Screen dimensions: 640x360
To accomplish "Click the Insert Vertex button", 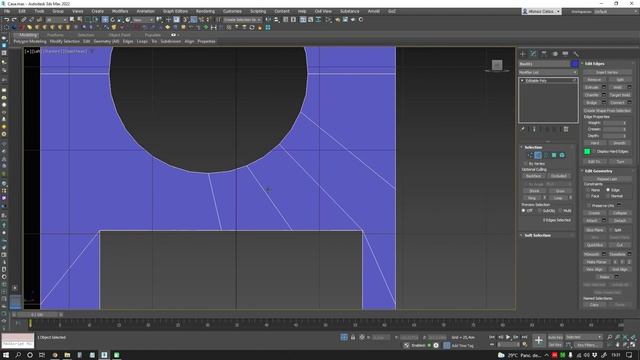I will point(607,72).
